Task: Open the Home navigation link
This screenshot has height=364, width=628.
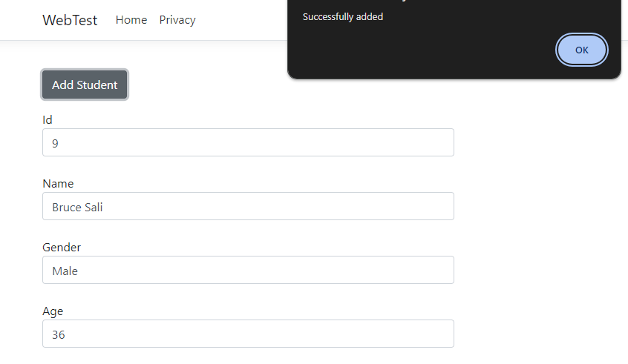Action: tap(131, 20)
